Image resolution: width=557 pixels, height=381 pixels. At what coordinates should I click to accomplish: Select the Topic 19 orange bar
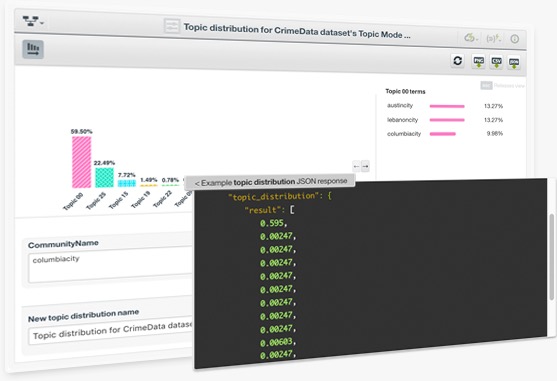tap(149, 185)
